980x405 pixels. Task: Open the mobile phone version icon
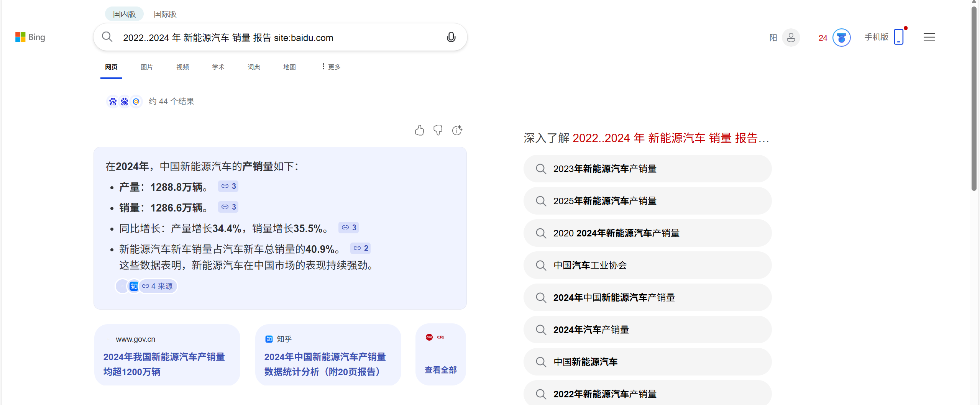point(898,37)
